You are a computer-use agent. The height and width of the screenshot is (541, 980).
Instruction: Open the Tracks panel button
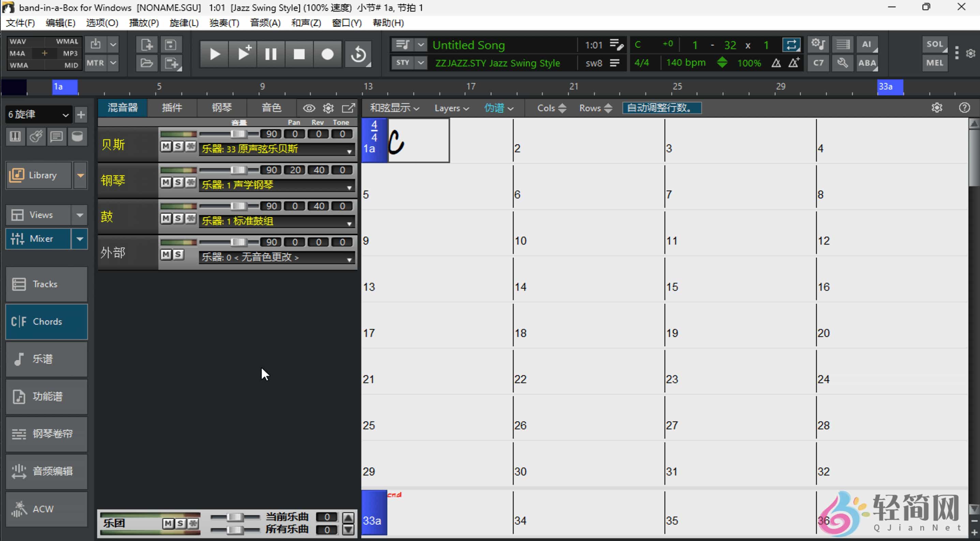pos(46,284)
